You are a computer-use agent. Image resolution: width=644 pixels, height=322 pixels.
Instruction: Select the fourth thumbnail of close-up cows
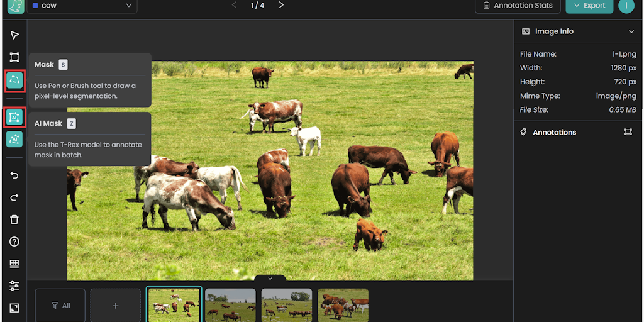pos(343,305)
